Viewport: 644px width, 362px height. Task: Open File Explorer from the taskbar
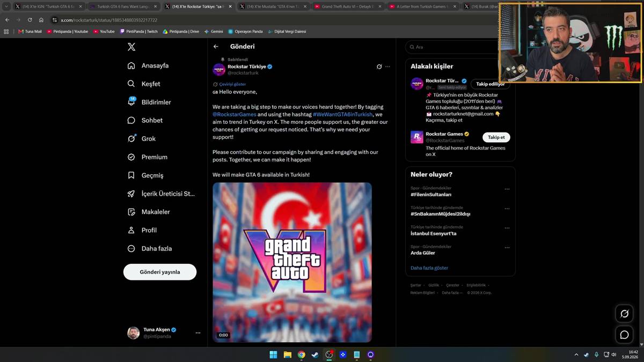(x=287, y=354)
